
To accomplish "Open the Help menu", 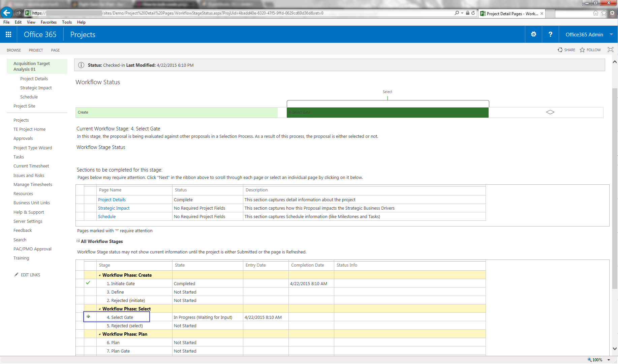I will (x=81, y=22).
